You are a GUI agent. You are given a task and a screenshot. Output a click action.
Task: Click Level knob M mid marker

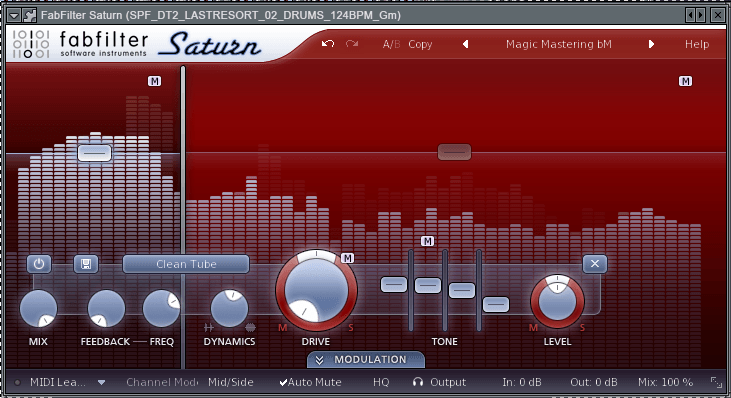[x=533, y=328]
